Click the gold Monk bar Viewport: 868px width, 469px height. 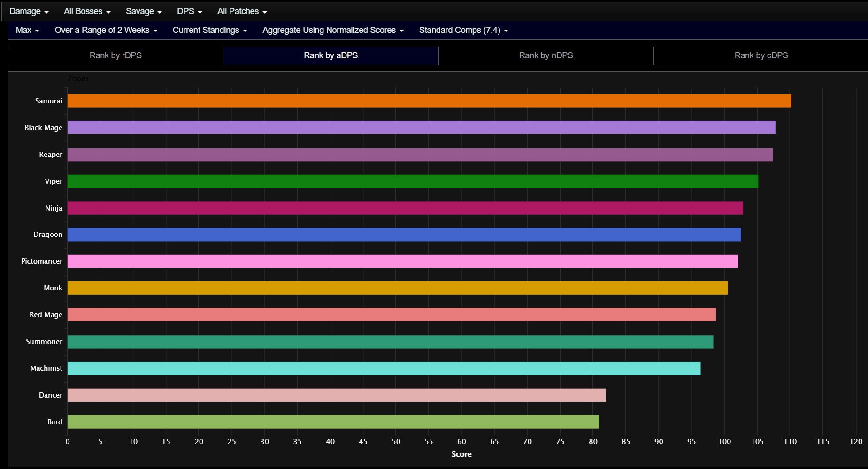[398, 288]
